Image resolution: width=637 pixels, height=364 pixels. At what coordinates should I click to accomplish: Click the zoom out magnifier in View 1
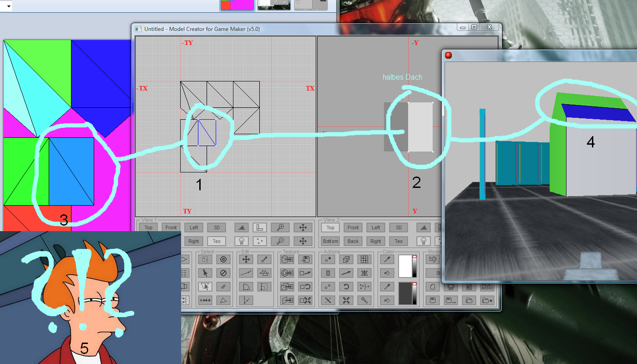pyautogui.click(x=280, y=241)
